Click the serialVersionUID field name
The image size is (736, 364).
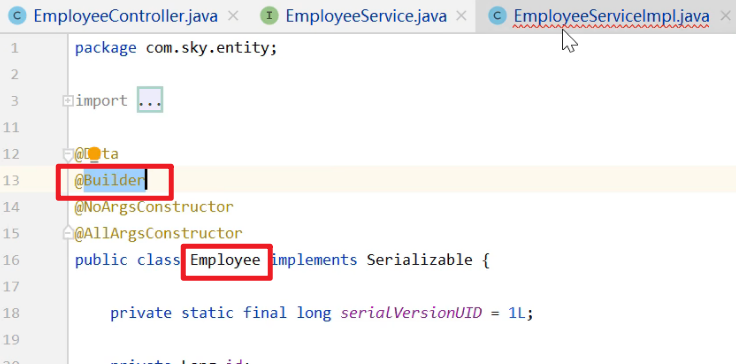[x=411, y=313]
